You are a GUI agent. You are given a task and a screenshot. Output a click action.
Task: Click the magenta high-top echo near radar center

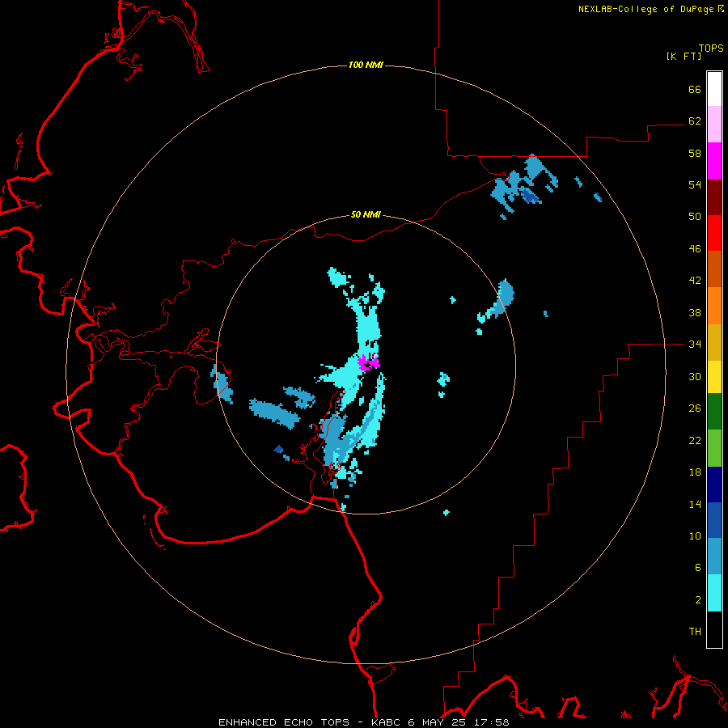point(369,362)
